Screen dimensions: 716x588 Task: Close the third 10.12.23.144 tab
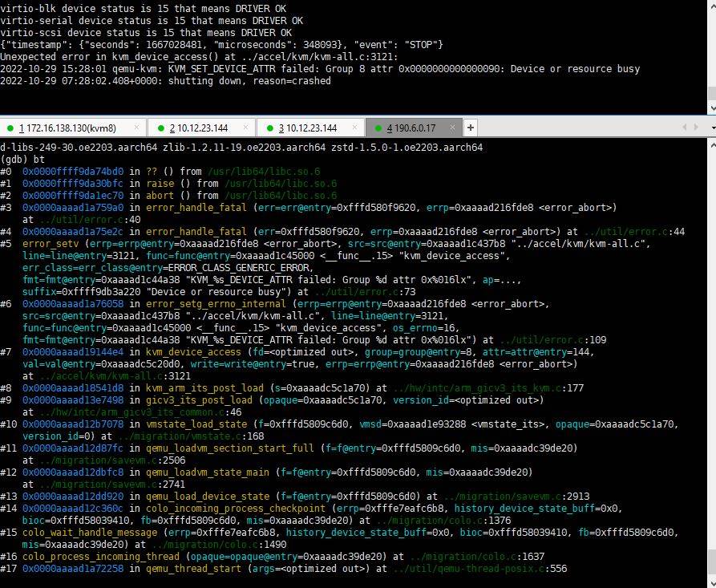click(354, 128)
